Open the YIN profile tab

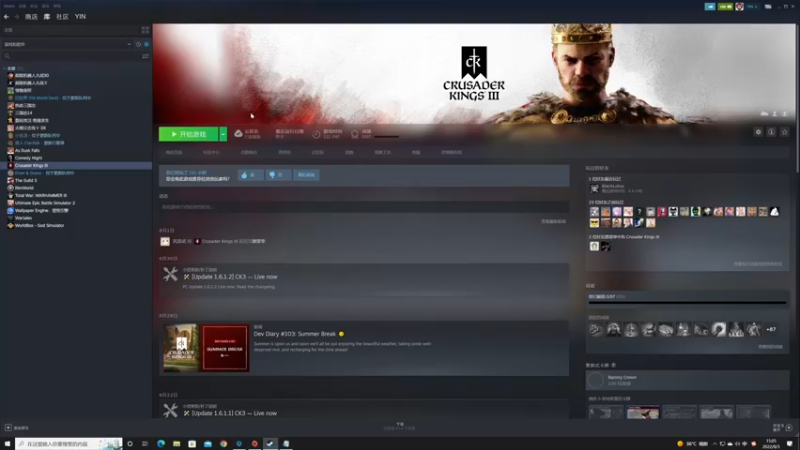tap(80, 17)
